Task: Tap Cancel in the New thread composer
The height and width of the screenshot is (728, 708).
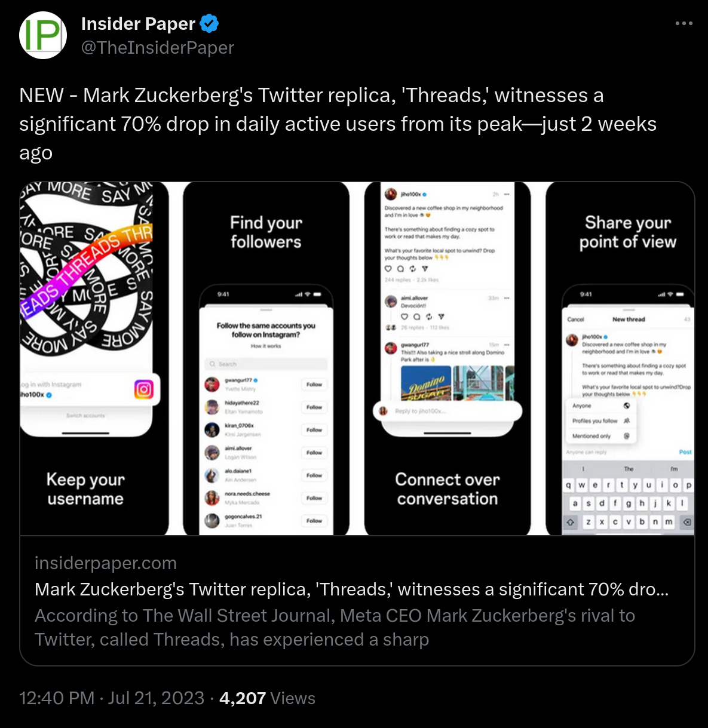Action: (575, 320)
